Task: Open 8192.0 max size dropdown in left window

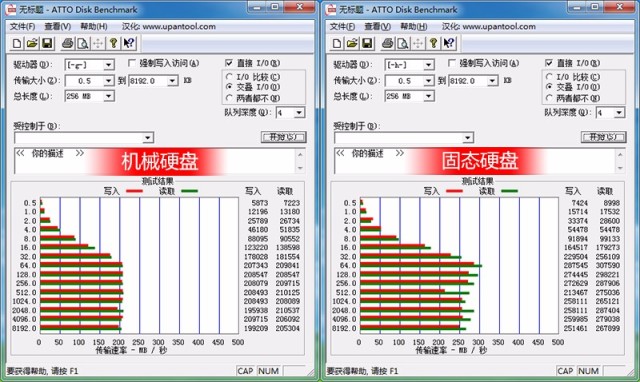Action: point(173,81)
